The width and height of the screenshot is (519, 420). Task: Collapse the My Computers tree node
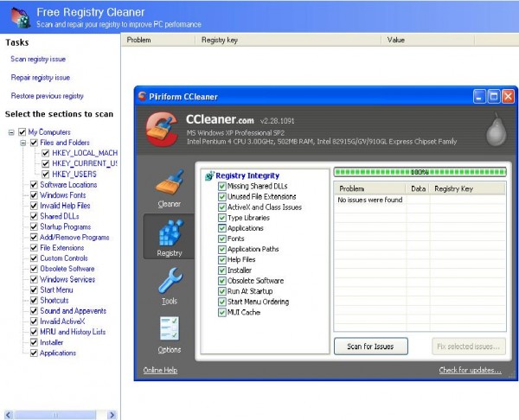coord(11,132)
